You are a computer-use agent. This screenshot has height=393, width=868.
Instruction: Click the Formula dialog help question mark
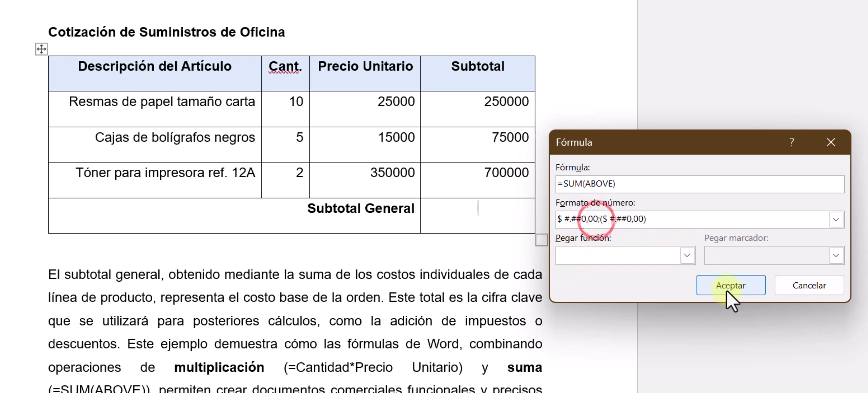tap(791, 142)
